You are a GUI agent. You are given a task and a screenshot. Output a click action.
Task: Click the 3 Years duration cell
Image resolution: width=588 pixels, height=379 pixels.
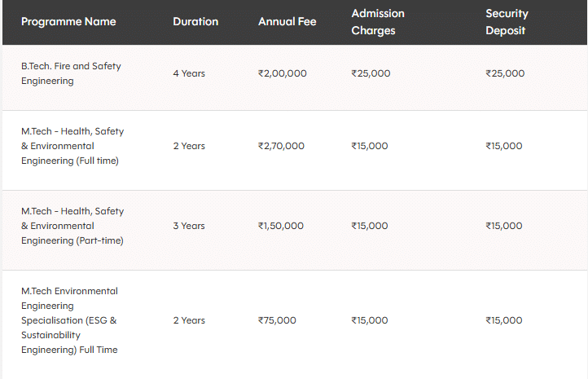189,226
